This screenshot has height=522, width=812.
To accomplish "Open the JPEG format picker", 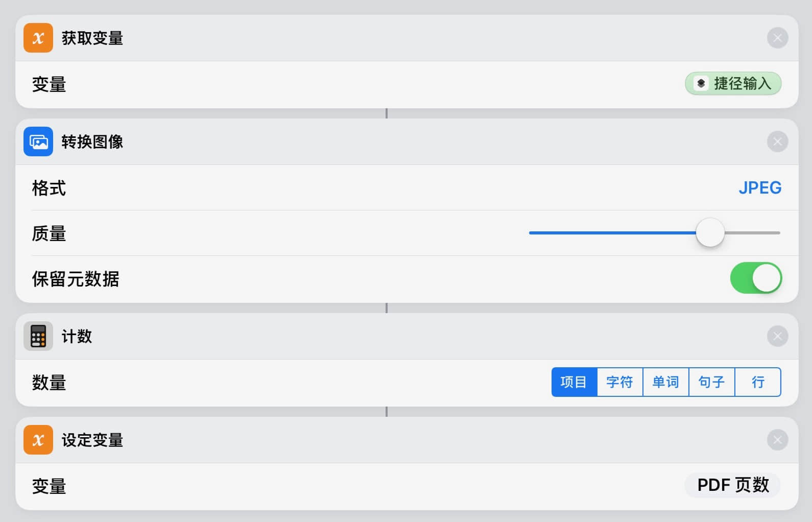I will point(759,188).
